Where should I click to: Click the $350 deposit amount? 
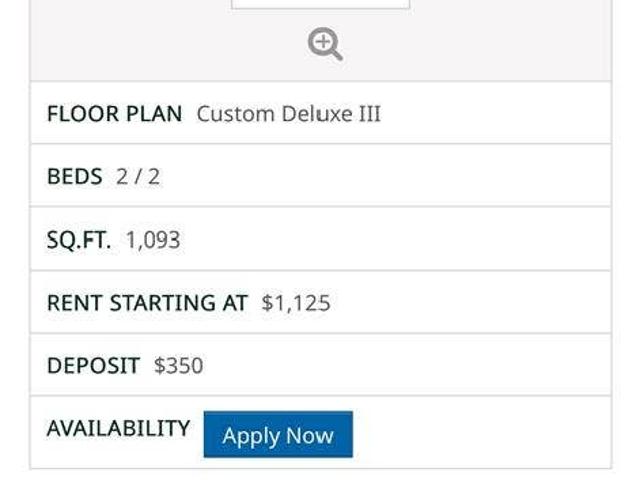[x=178, y=366]
